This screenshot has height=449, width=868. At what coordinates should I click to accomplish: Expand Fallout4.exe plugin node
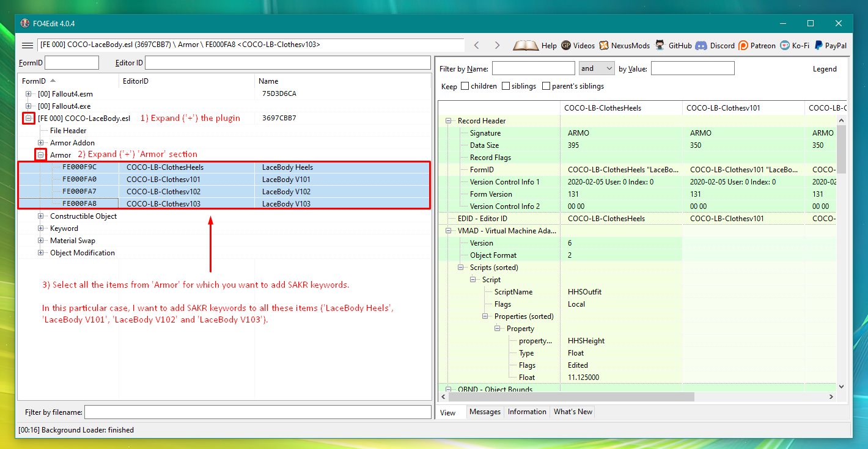tap(29, 106)
